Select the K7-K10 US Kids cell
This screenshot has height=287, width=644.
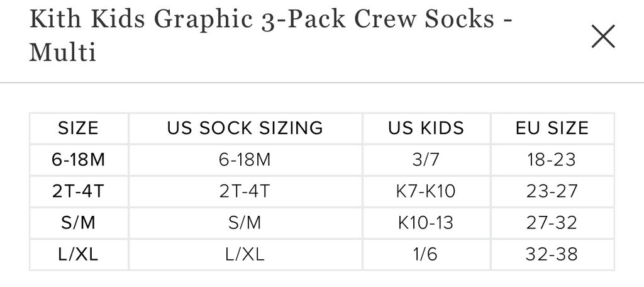coord(426,191)
